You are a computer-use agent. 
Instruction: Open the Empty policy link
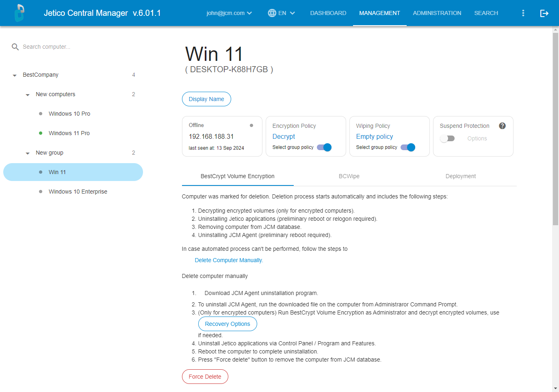click(375, 137)
